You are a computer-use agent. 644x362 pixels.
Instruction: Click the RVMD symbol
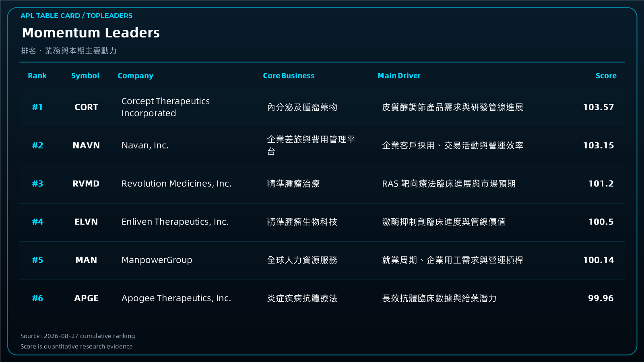86,183
